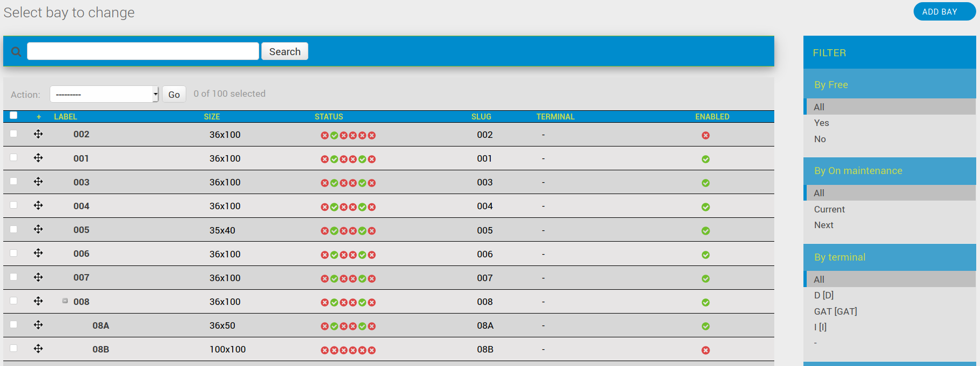The height and width of the screenshot is (366, 980).
Task: Check the checkbox for bay 006
Action: click(13, 253)
